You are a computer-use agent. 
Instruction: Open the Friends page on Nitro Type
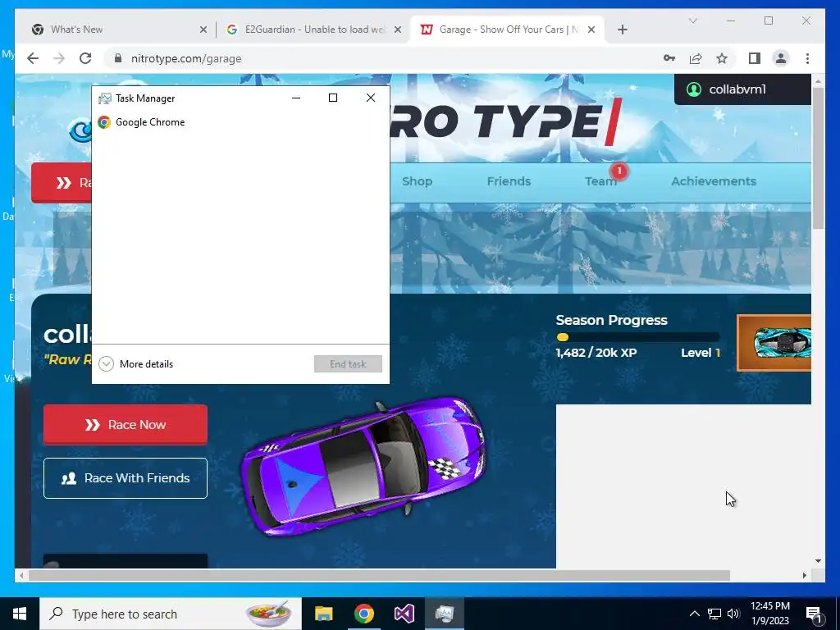pyautogui.click(x=509, y=181)
